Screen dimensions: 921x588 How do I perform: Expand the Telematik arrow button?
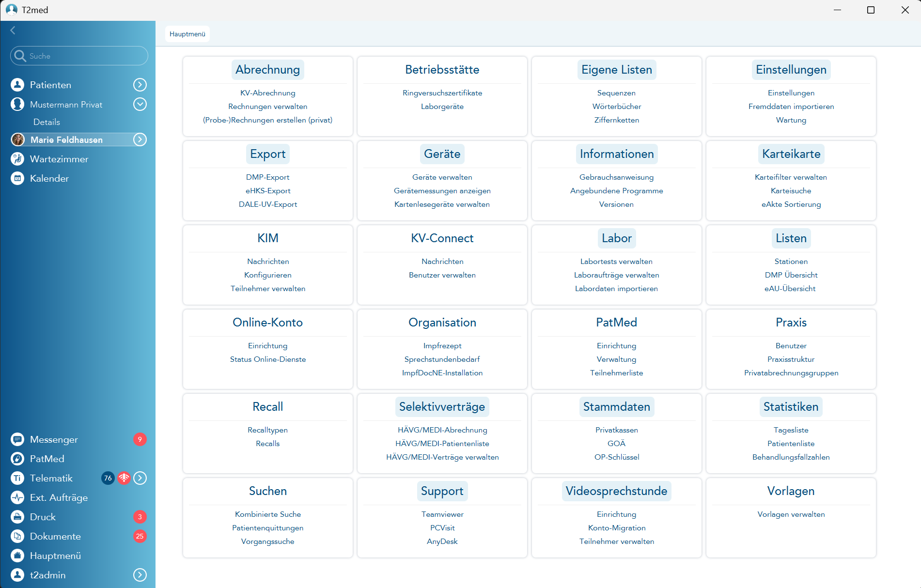pos(140,478)
